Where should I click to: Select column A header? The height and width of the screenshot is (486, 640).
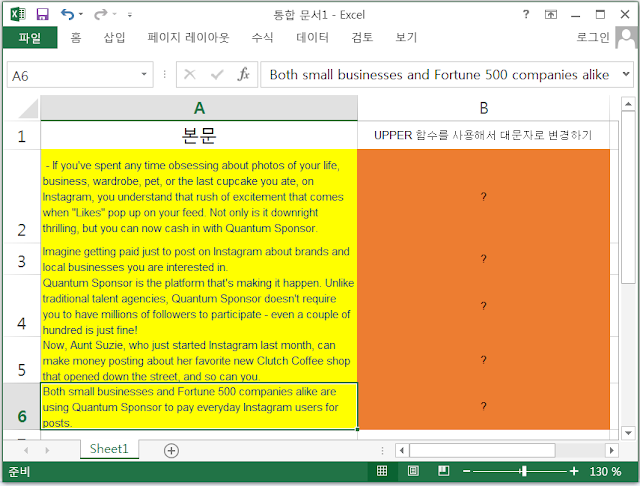[199, 108]
